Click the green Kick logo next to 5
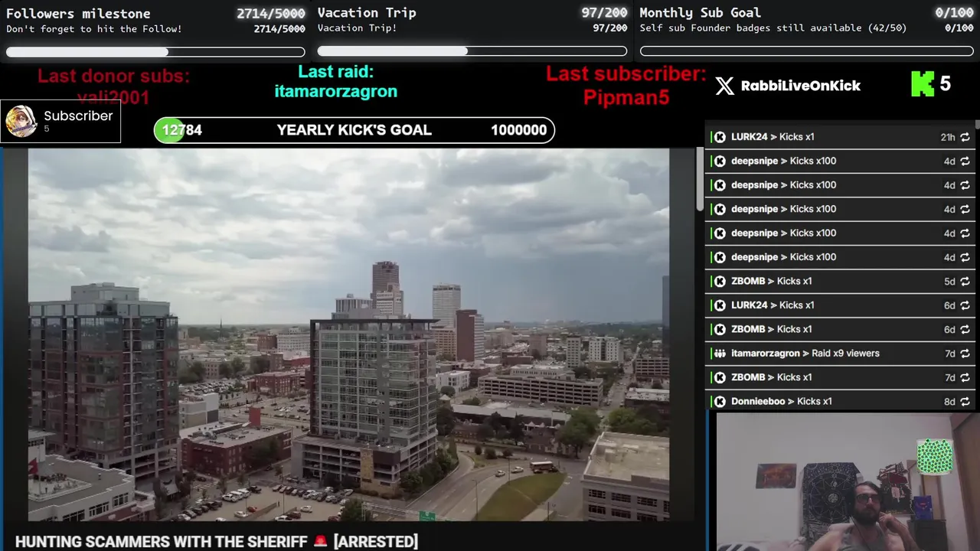980x551 pixels. 923,84
